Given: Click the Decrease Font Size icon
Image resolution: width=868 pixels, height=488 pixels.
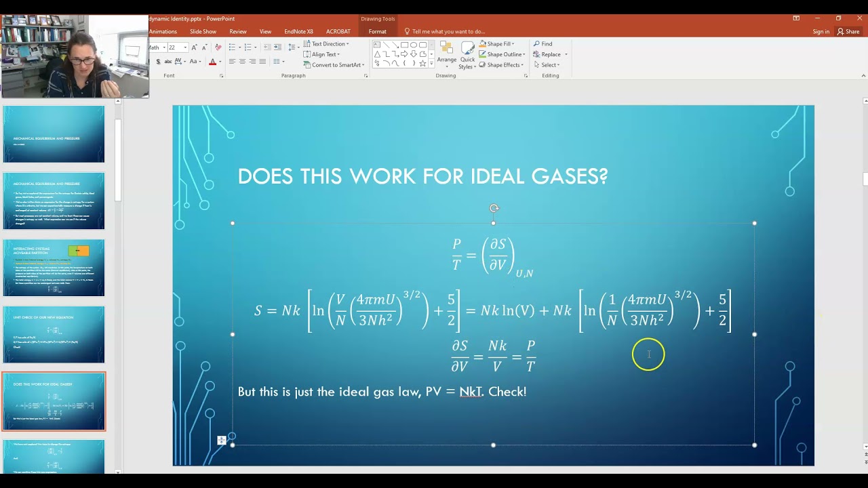Looking at the screenshot, I should tap(205, 47).
